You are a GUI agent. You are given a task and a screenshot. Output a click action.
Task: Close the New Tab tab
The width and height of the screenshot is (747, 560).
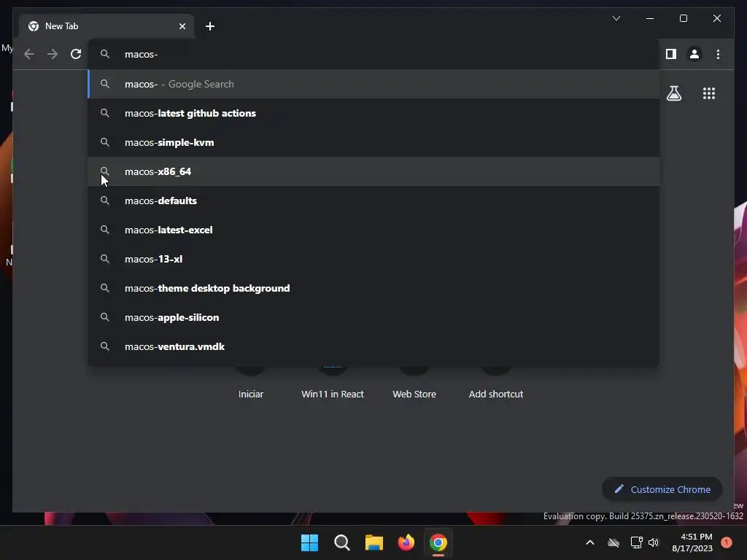182,26
